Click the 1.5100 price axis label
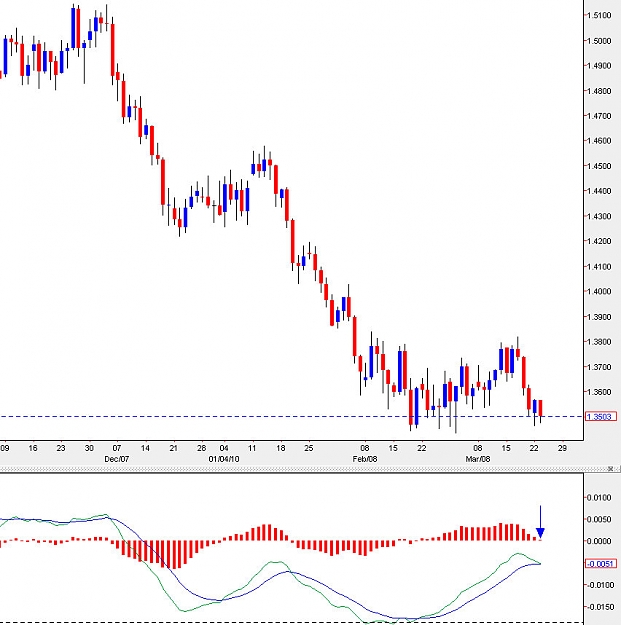The width and height of the screenshot is (621, 625). click(x=599, y=16)
